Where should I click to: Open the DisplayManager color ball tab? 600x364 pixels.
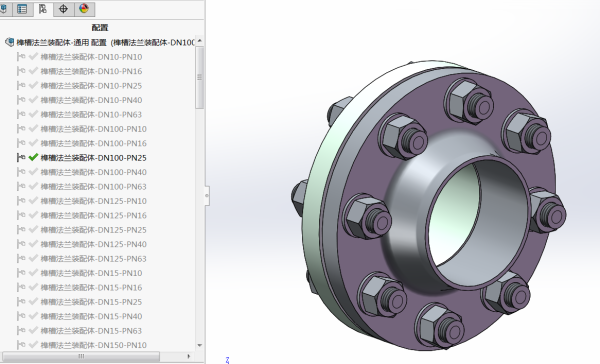[84, 9]
